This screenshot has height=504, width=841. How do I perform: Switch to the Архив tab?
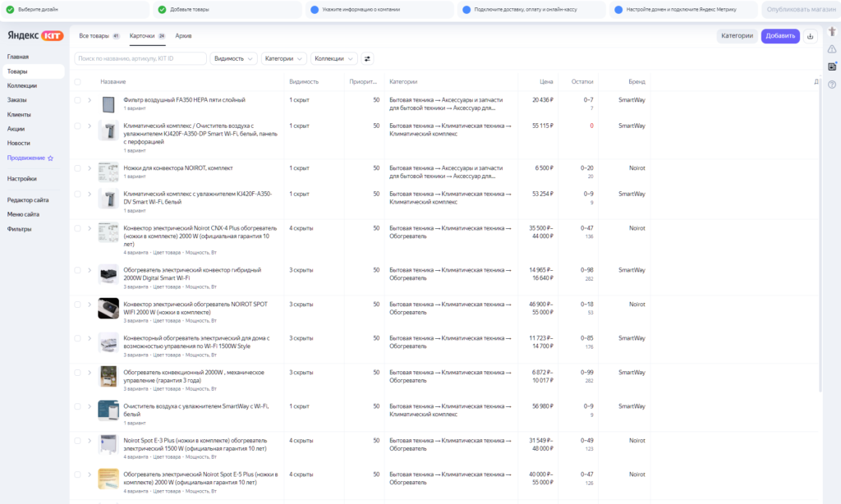pos(183,36)
